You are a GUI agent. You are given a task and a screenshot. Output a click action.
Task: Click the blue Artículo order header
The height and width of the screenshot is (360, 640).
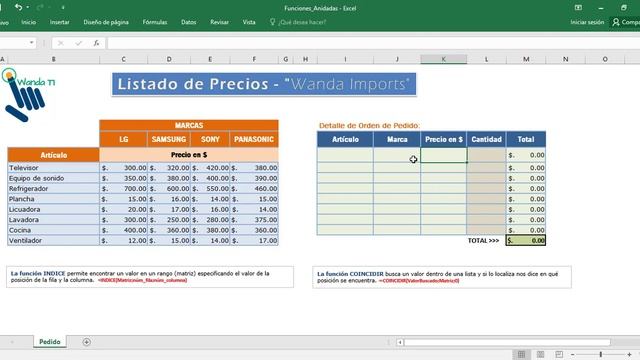tap(345, 139)
